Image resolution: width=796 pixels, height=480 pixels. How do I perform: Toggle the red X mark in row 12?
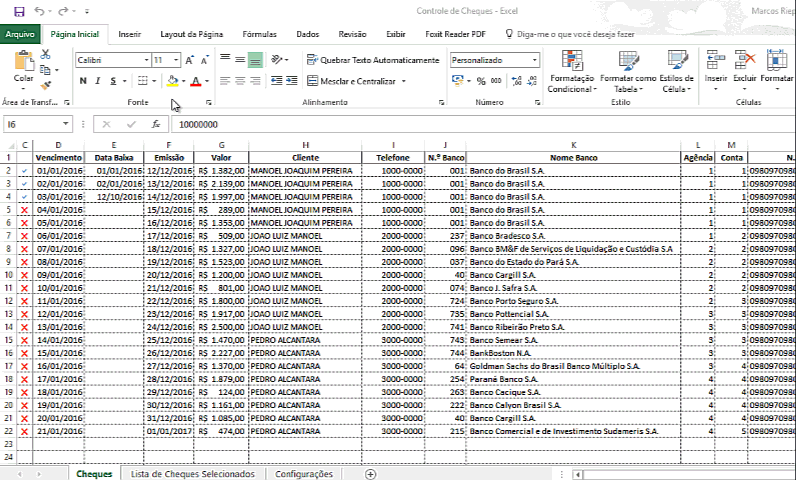tap(24, 301)
